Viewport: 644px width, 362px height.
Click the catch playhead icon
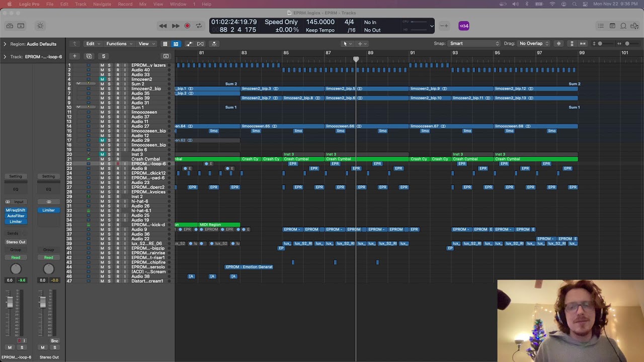point(214,44)
